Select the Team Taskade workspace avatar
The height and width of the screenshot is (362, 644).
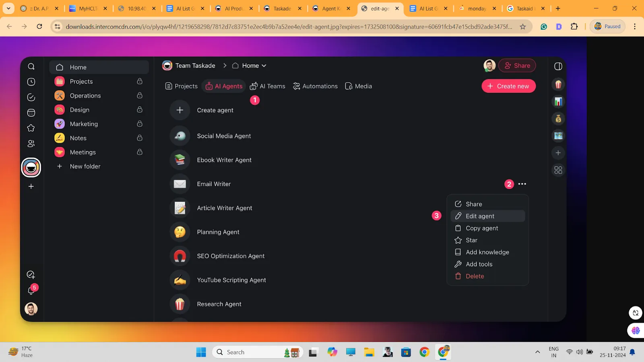[x=31, y=168]
